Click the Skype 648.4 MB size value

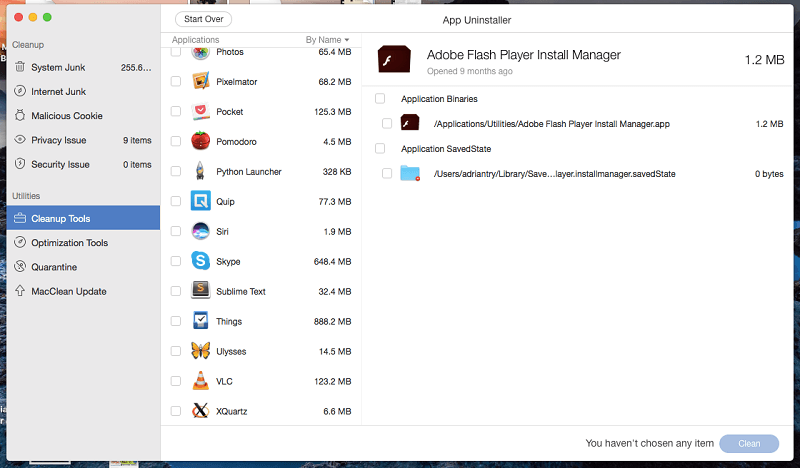click(333, 261)
